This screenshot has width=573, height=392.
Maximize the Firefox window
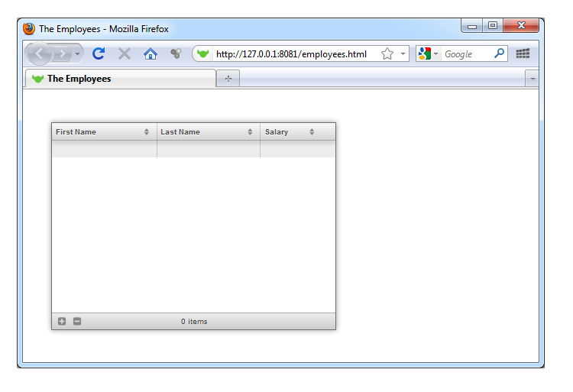click(x=493, y=25)
